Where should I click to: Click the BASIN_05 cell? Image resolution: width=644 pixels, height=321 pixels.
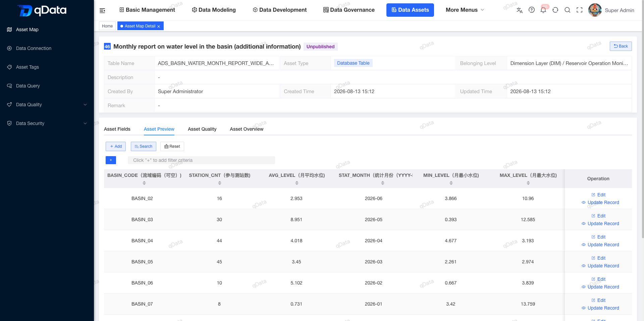click(x=142, y=262)
